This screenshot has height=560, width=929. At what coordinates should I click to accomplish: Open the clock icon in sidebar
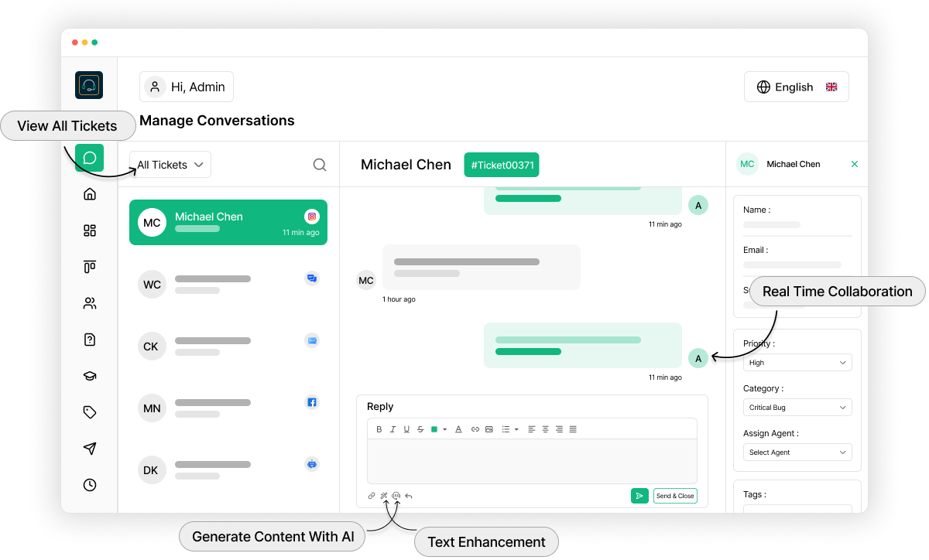coord(90,485)
